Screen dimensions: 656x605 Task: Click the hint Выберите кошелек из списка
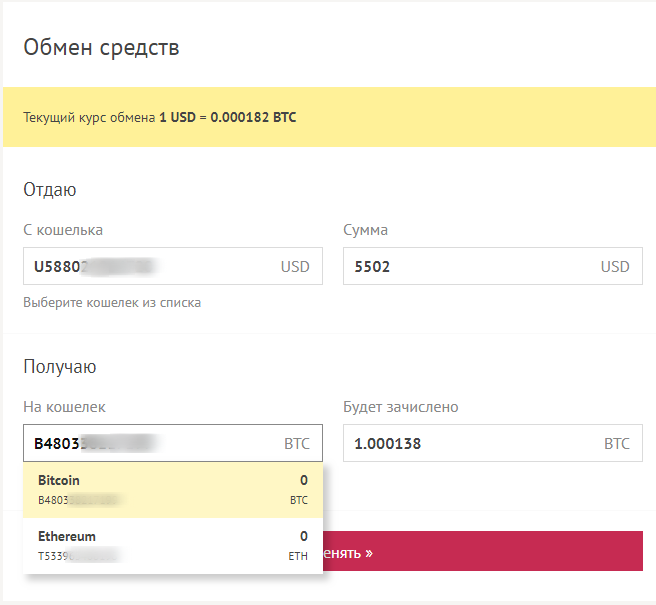112,302
